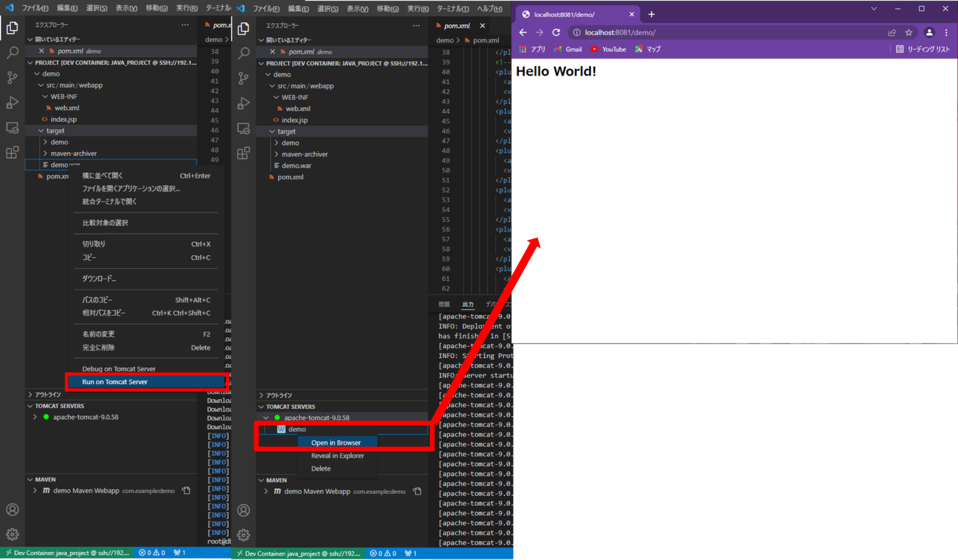Open the Manage settings gear
This screenshot has width=958, height=560.
[x=12, y=534]
